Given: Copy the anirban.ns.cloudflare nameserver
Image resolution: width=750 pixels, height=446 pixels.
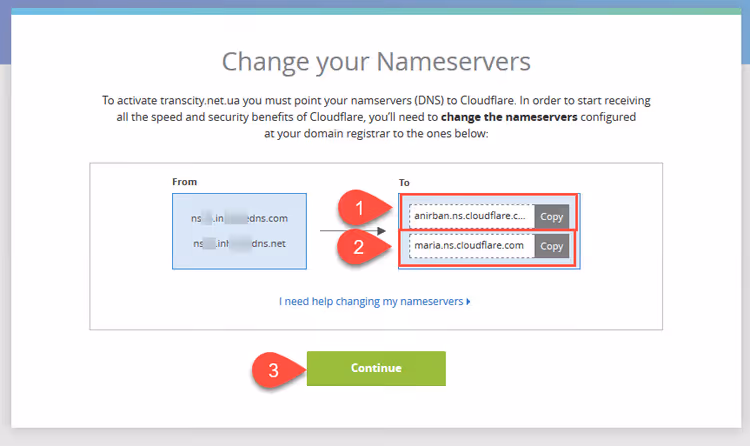Looking at the screenshot, I should (551, 217).
